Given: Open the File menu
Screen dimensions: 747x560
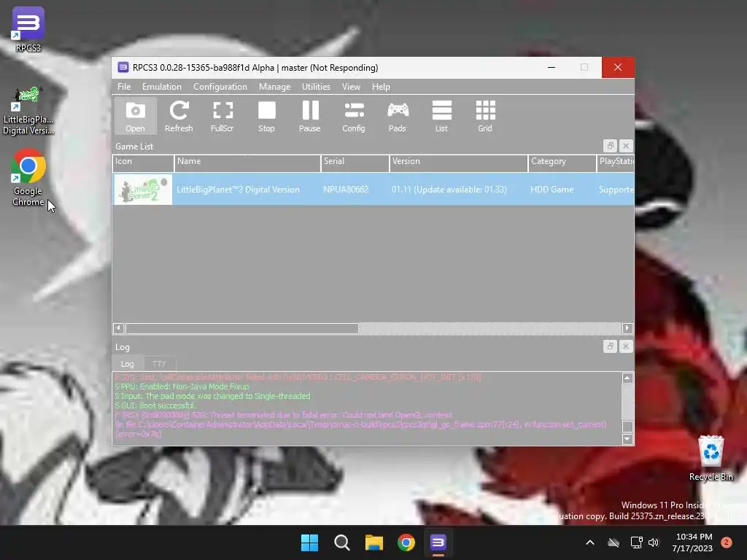Looking at the screenshot, I should coord(124,87).
